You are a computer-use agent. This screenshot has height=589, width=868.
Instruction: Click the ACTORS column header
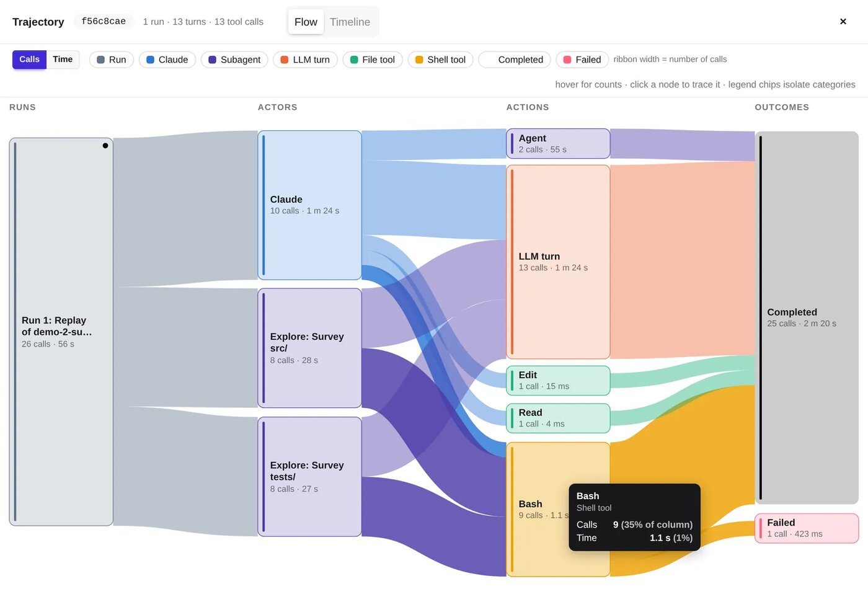pyautogui.click(x=278, y=107)
